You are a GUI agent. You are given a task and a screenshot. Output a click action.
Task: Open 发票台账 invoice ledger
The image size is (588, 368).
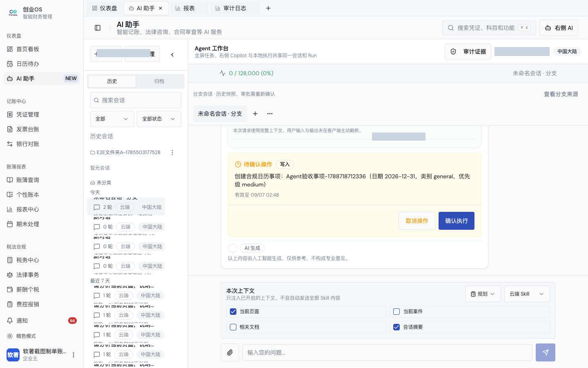point(41,129)
